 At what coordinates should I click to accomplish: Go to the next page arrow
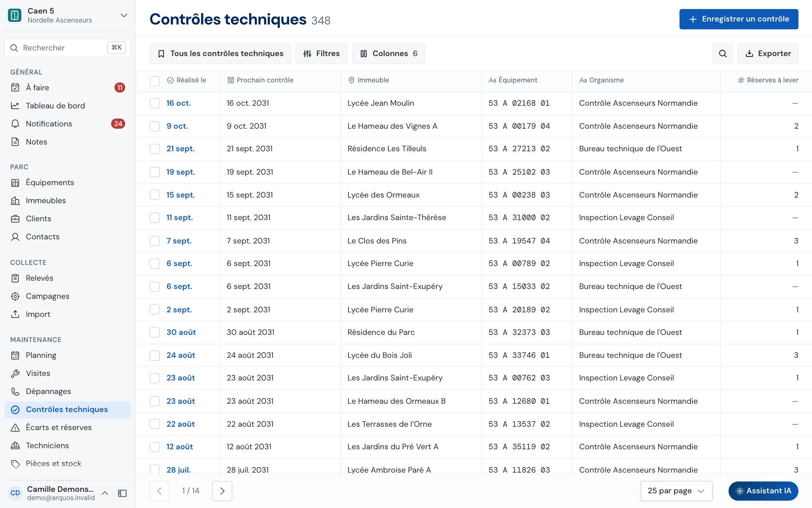point(222,491)
